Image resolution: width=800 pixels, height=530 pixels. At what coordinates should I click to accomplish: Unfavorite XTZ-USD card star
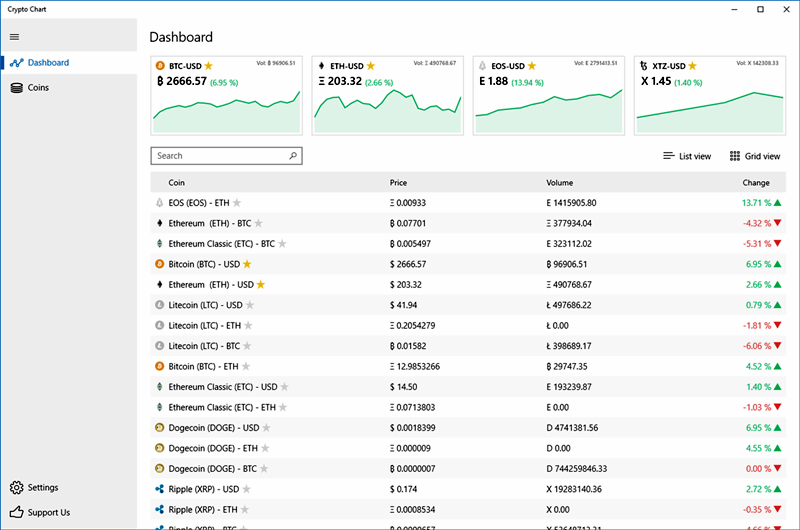(x=692, y=66)
